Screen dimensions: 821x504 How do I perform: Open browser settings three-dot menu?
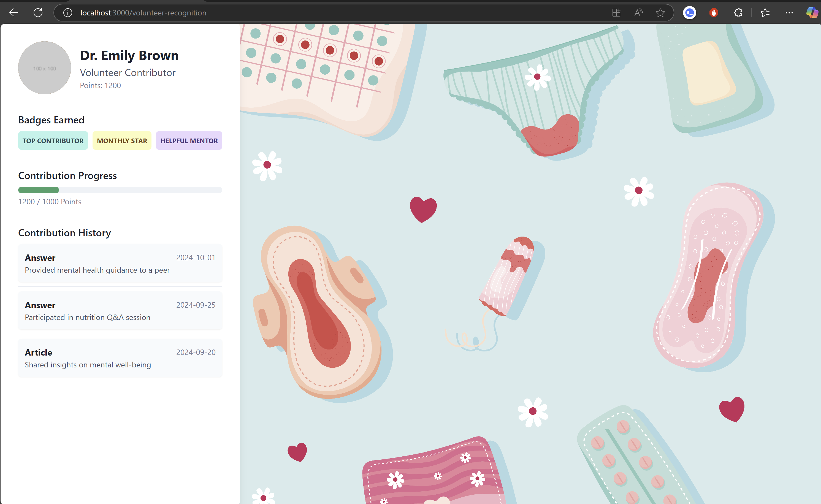click(789, 13)
